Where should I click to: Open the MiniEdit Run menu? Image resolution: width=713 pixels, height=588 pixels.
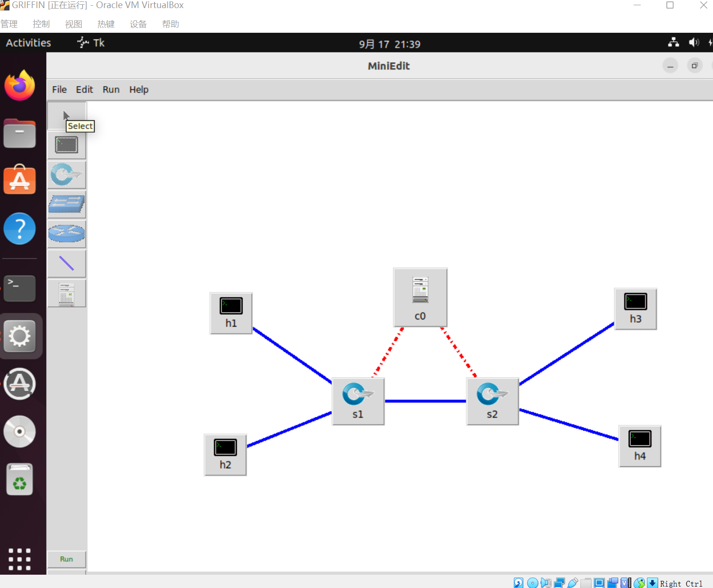[111, 89]
